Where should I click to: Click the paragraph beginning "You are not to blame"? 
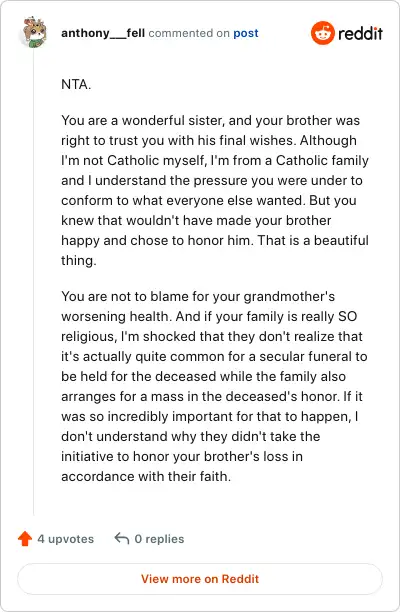tap(214, 386)
